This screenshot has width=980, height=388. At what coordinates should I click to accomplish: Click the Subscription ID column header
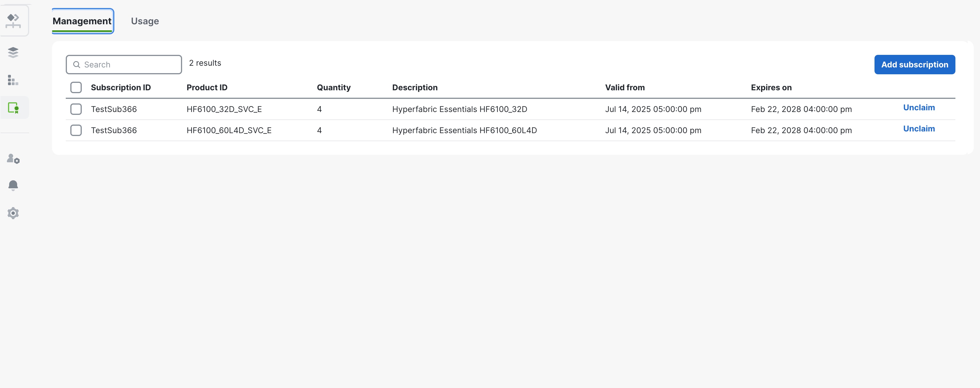(121, 87)
